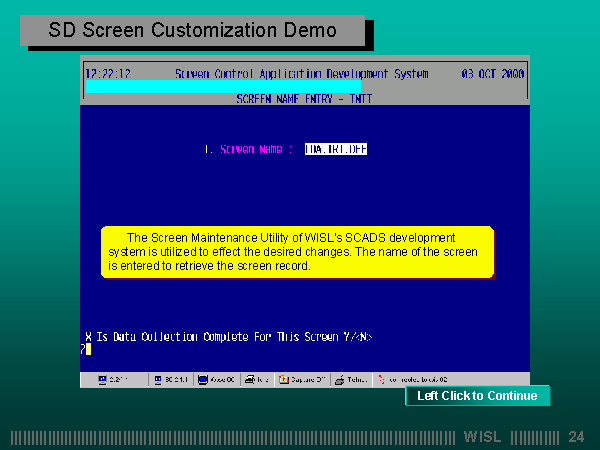Select the '1. Screen Name' field label
600x450 pixels.
247,150
